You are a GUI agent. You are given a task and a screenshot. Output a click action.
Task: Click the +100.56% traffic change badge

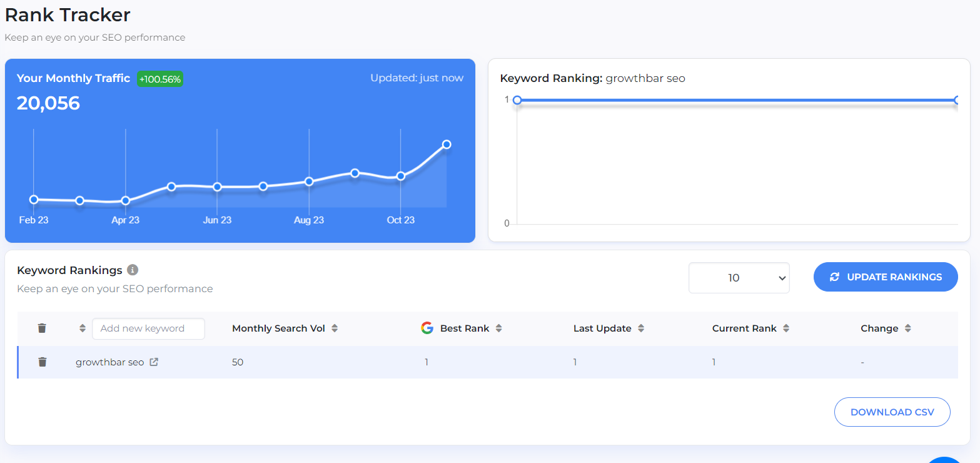pyautogui.click(x=160, y=79)
